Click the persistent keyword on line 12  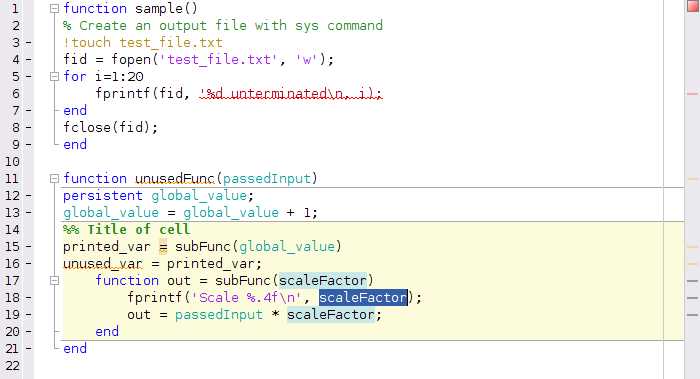pyautogui.click(x=103, y=196)
